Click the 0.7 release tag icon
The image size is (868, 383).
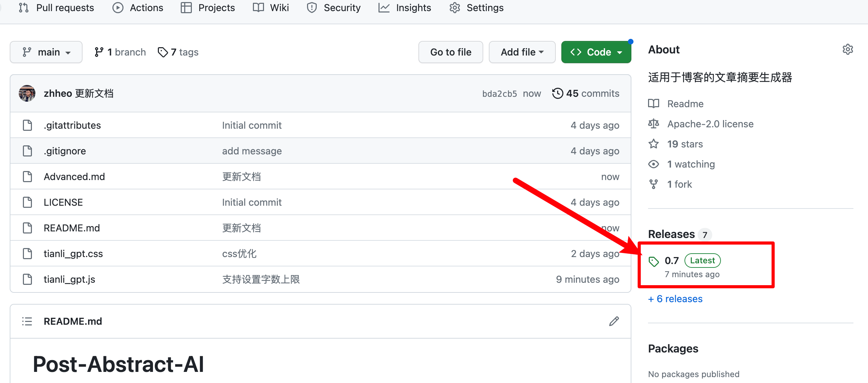(654, 262)
